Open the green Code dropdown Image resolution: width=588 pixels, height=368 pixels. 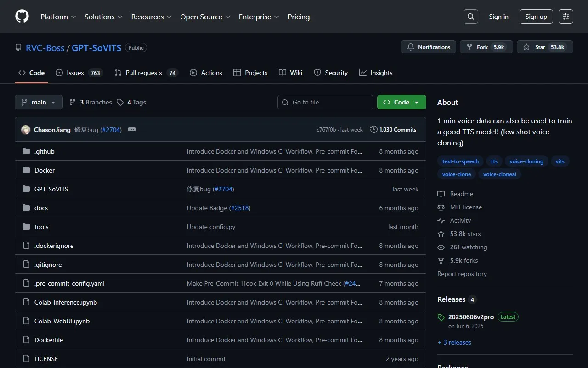[401, 102]
